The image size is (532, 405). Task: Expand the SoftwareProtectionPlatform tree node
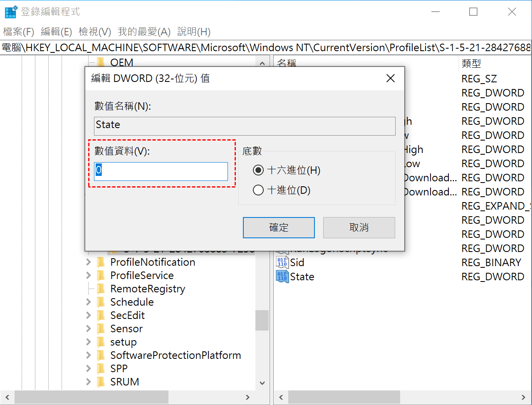[x=88, y=355]
